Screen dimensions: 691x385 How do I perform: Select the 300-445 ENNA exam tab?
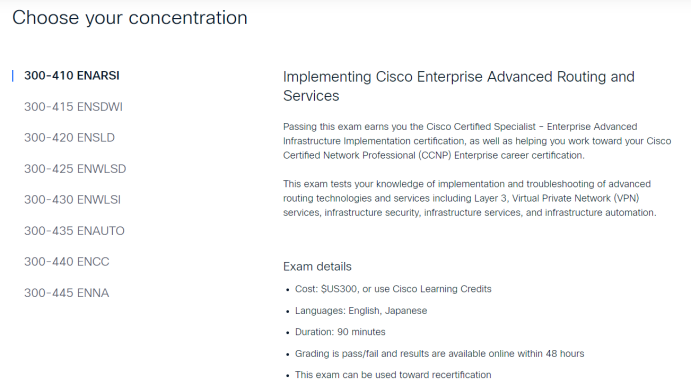pyautogui.click(x=67, y=293)
